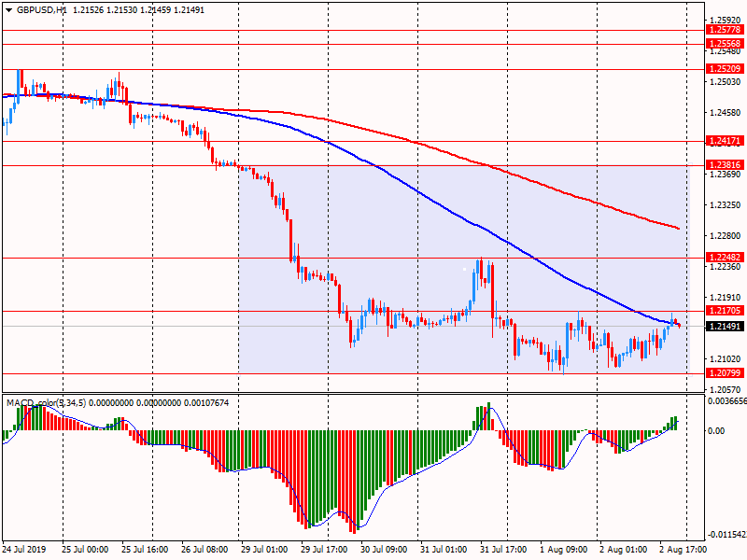Click the 25 Jul 16:00 time axis label
747x560 pixels.
(145, 550)
